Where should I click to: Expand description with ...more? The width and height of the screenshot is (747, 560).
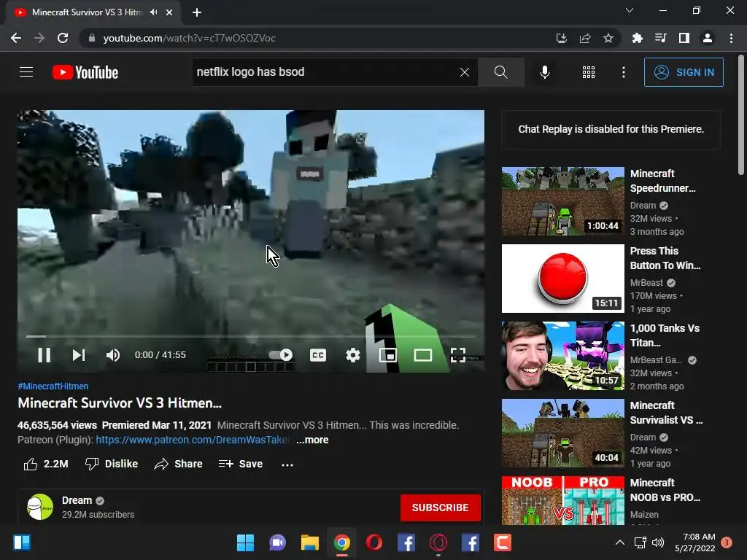pyautogui.click(x=312, y=440)
